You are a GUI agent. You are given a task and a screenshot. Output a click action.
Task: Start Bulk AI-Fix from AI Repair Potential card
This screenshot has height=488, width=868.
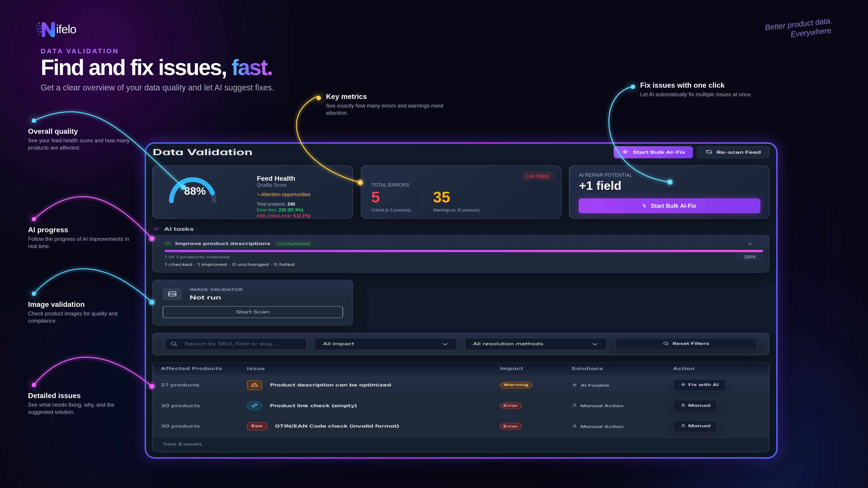tap(669, 206)
